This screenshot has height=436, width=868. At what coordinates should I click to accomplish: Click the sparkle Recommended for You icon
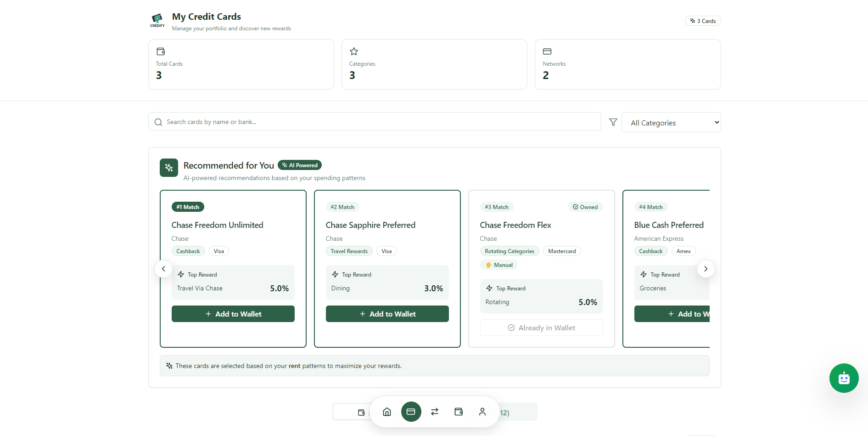[169, 168]
